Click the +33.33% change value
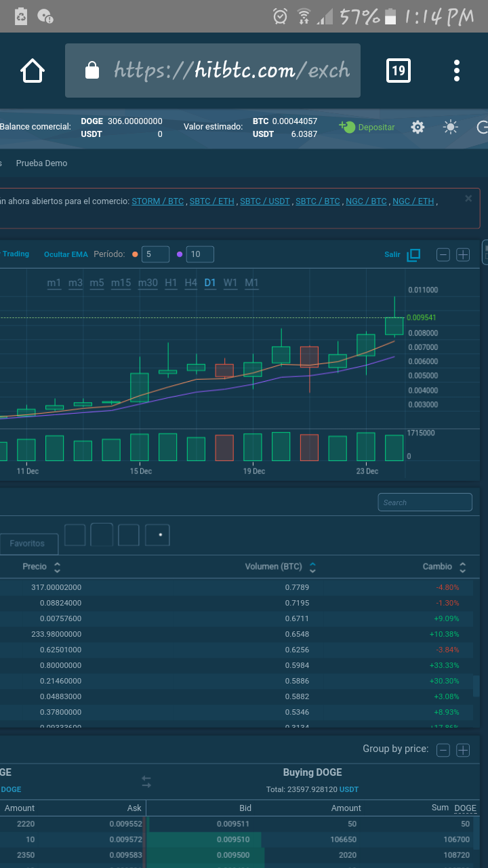Screen dimensions: 488x868 point(445,665)
